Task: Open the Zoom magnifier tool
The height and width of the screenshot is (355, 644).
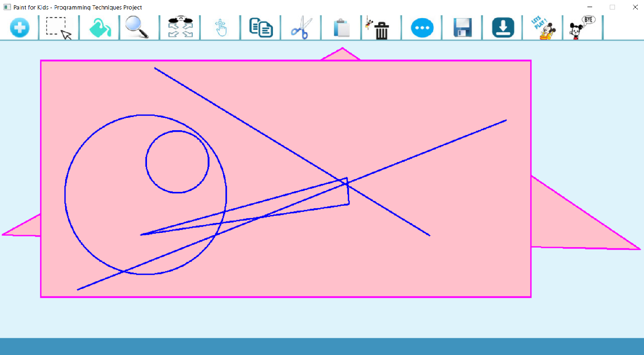Action: (138, 28)
